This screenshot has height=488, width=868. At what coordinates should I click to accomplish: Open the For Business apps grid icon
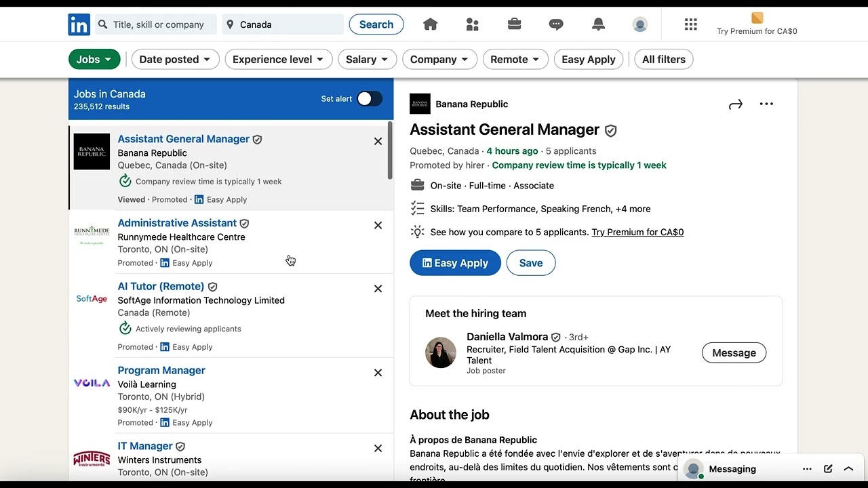point(691,24)
